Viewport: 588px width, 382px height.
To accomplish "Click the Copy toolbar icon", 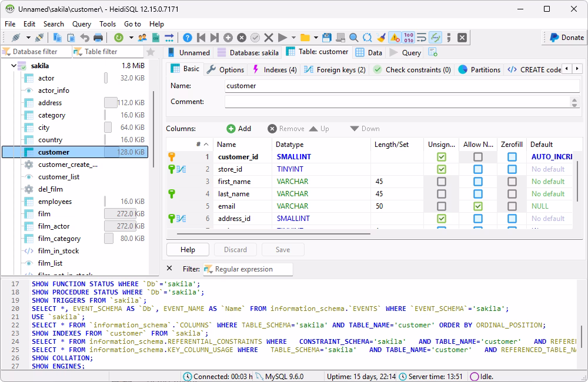I will click(x=58, y=38).
